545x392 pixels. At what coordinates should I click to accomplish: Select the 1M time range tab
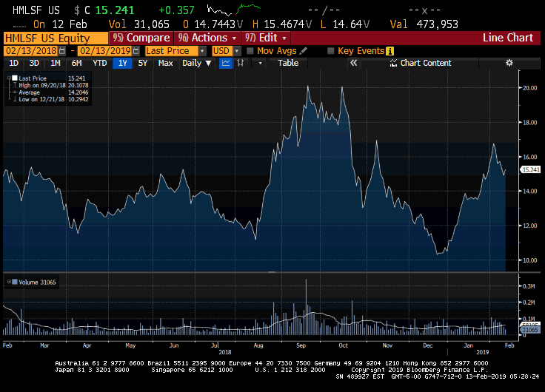click(56, 63)
